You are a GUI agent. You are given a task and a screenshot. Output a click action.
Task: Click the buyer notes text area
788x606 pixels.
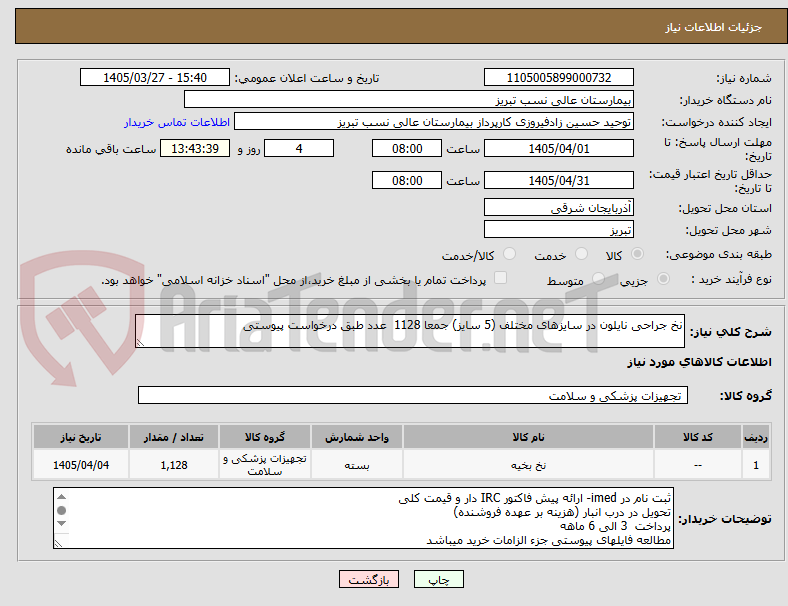[363, 518]
